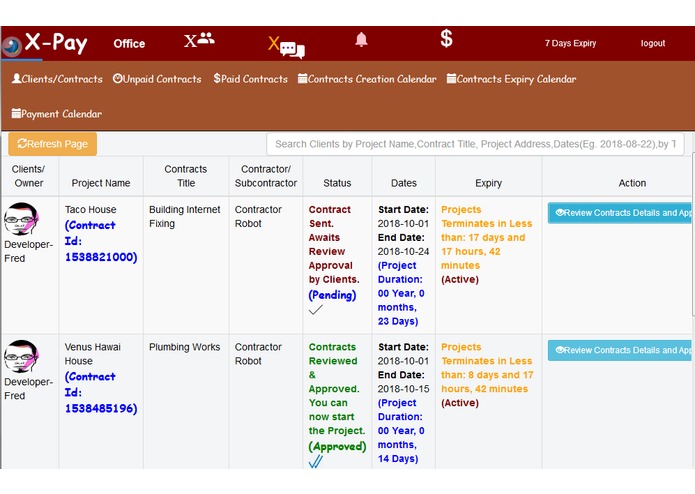Open the Office menu item
The image size is (695, 494).
[x=129, y=43]
